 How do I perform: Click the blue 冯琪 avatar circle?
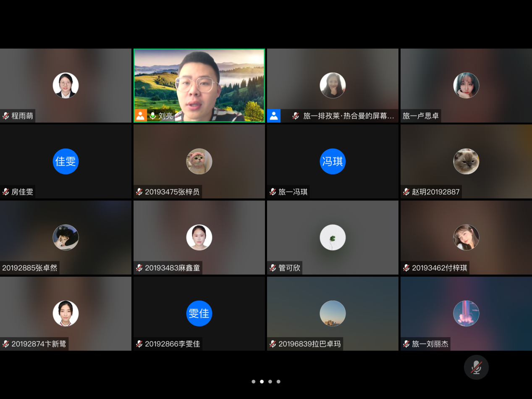click(x=333, y=161)
